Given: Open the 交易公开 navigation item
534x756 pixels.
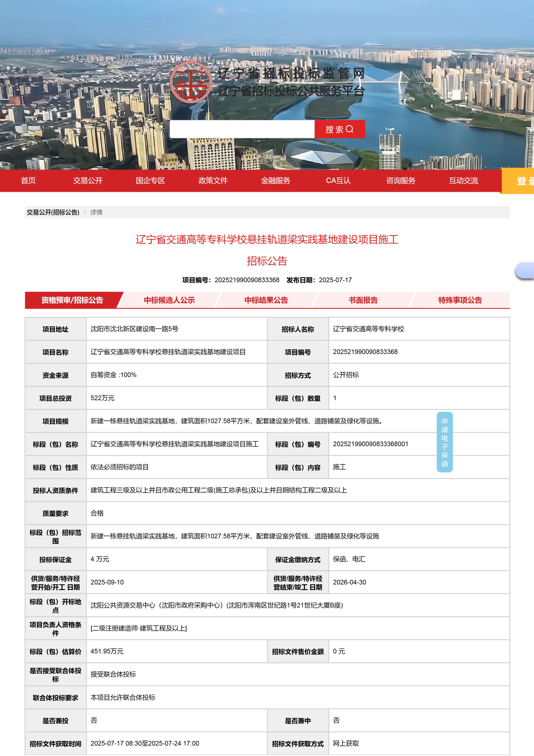Looking at the screenshot, I should pyautogui.click(x=88, y=181).
